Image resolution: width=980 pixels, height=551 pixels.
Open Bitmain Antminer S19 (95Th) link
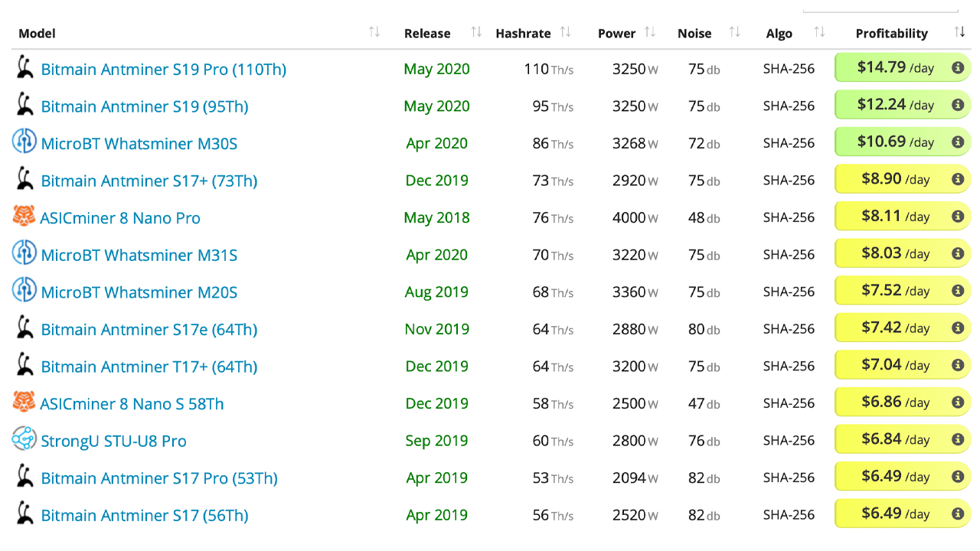[x=145, y=106]
